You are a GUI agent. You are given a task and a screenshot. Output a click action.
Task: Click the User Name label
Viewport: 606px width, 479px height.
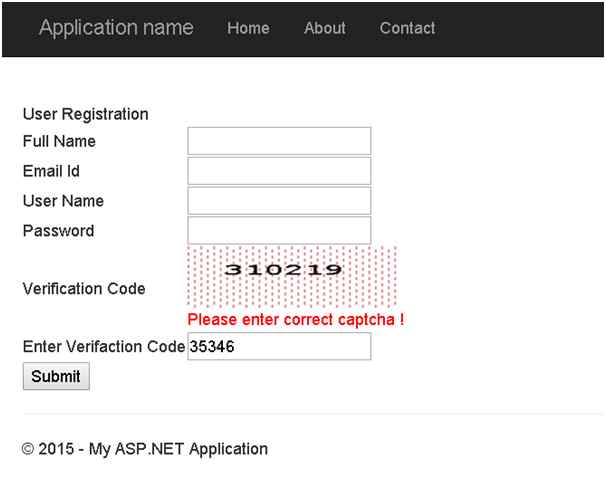click(x=63, y=201)
